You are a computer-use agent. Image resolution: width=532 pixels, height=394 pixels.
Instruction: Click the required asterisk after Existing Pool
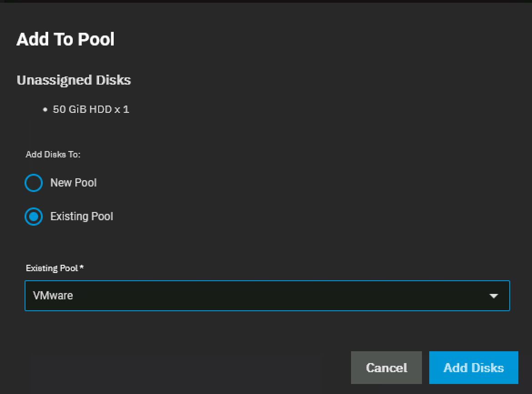(x=81, y=268)
